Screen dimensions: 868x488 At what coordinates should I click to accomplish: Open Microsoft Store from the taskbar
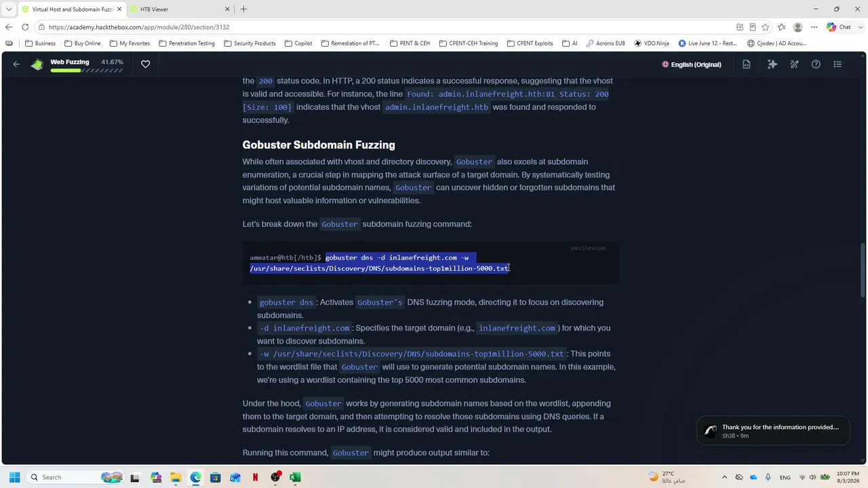216,477
